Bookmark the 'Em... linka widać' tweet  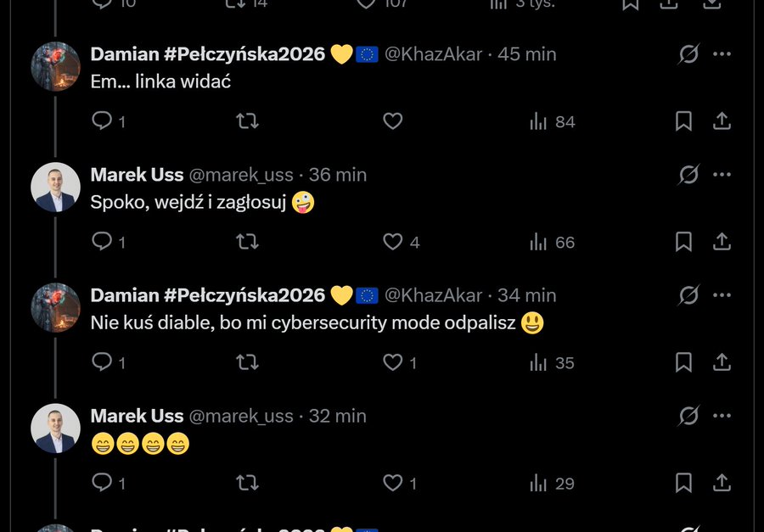pos(683,121)
